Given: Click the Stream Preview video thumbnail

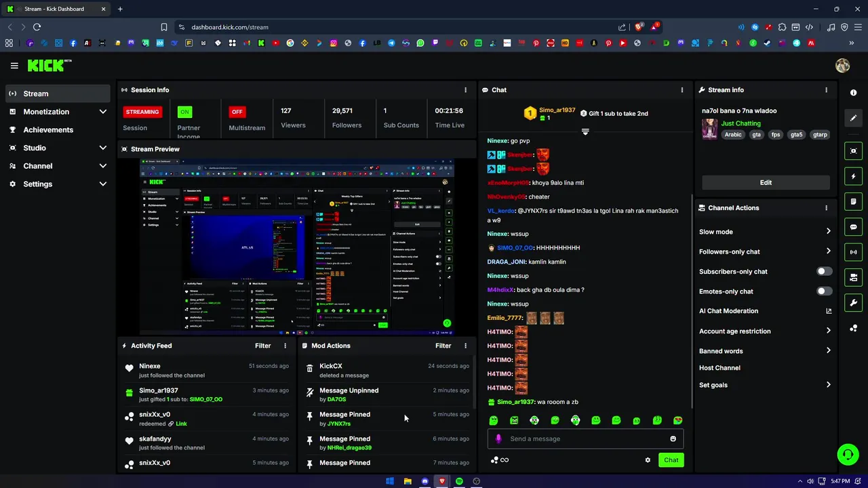Looking at the screenshot, I should [x=297, y=247].
